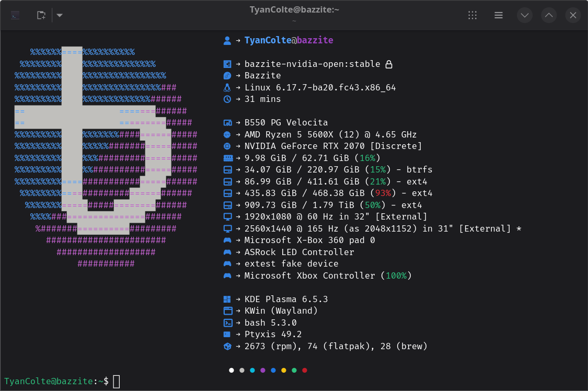Click the clock icon beside 31 mins
This screenshot has width=588, height=391.
[227, 99]
